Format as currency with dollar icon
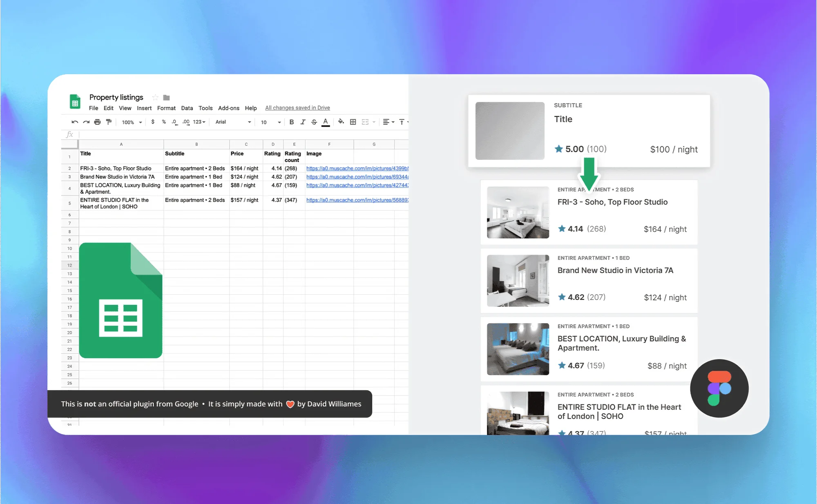The height and width of the screenshot is (504, 817). (153, 122)
